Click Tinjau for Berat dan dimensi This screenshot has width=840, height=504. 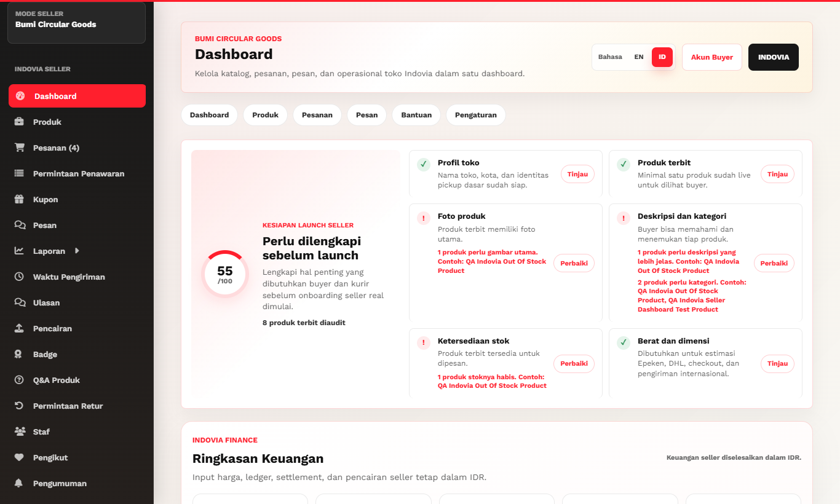pyautogui.click(x=777, y=363)
